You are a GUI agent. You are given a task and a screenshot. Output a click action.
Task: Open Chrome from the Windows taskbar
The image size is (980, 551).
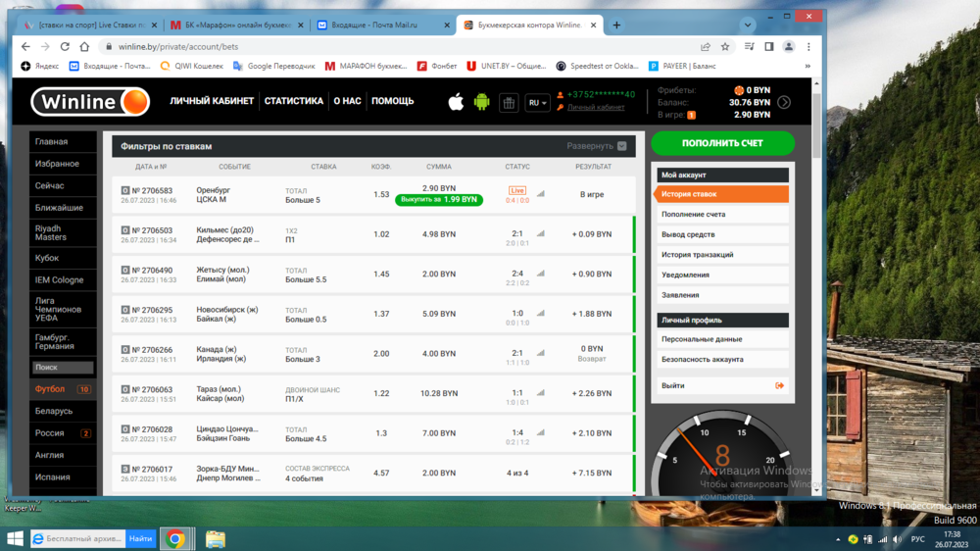175,538
